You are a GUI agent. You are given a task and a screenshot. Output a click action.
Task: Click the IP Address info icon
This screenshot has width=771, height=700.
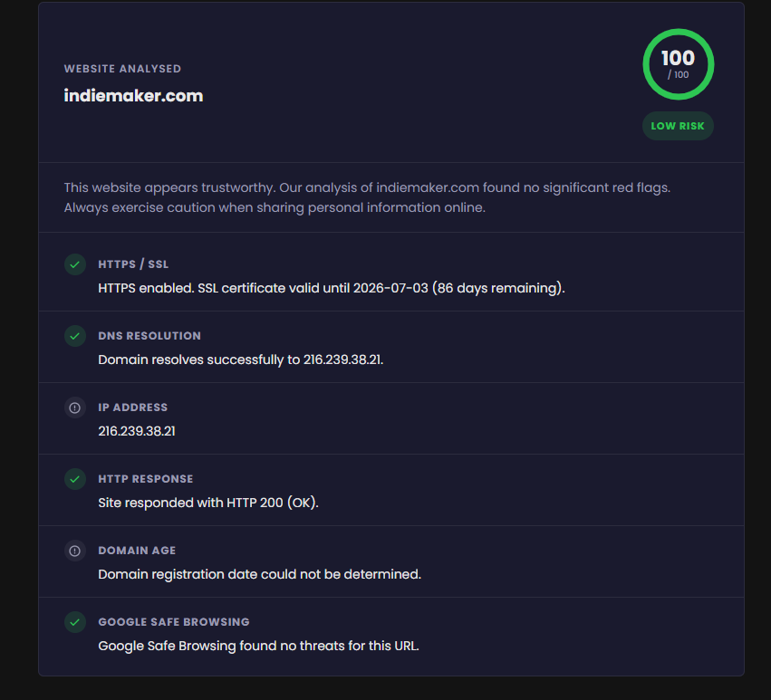pos(75,408)
